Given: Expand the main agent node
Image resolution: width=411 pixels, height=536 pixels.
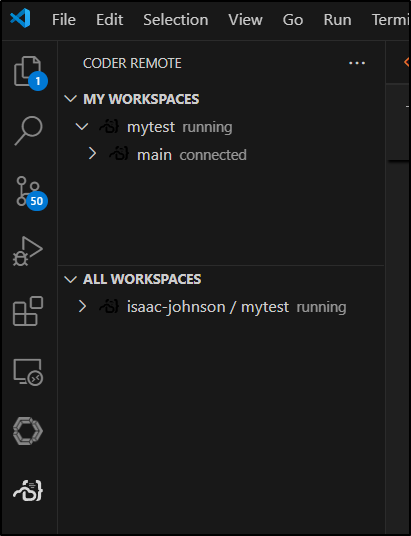Looking at the screenshot, I should point(92,154).
